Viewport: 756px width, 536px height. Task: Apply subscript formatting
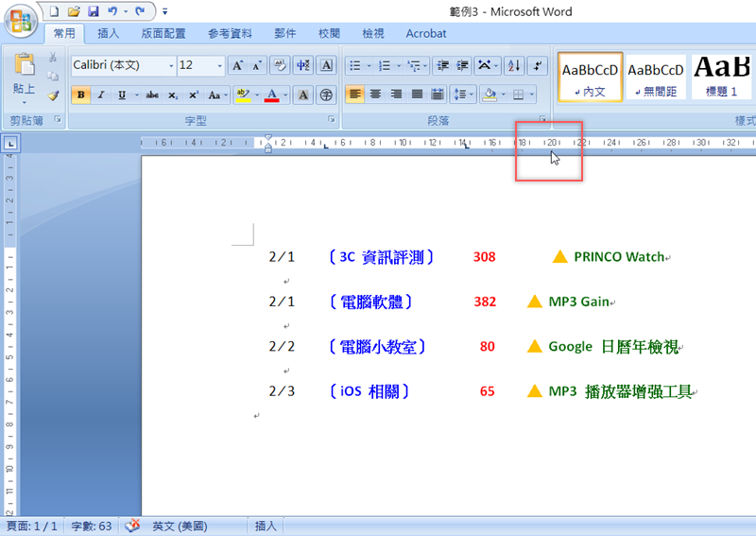click(173, 95)
